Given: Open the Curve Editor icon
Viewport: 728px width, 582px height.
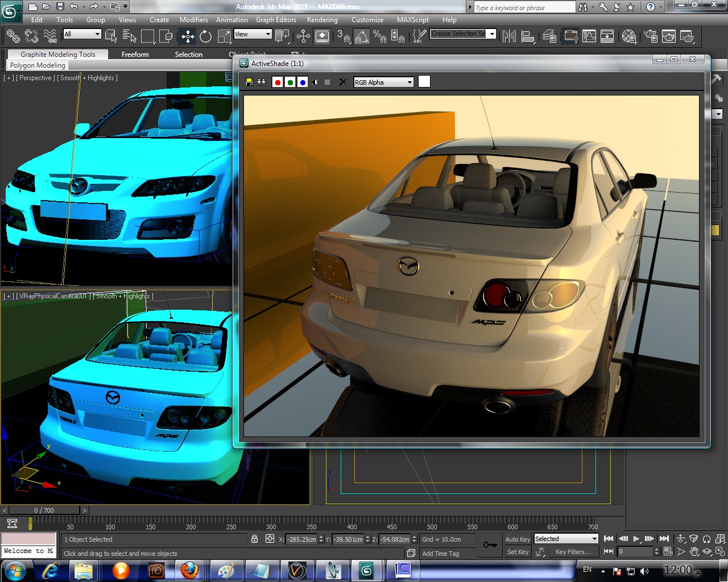Looking at the screenshot, I should pos(589,36).
